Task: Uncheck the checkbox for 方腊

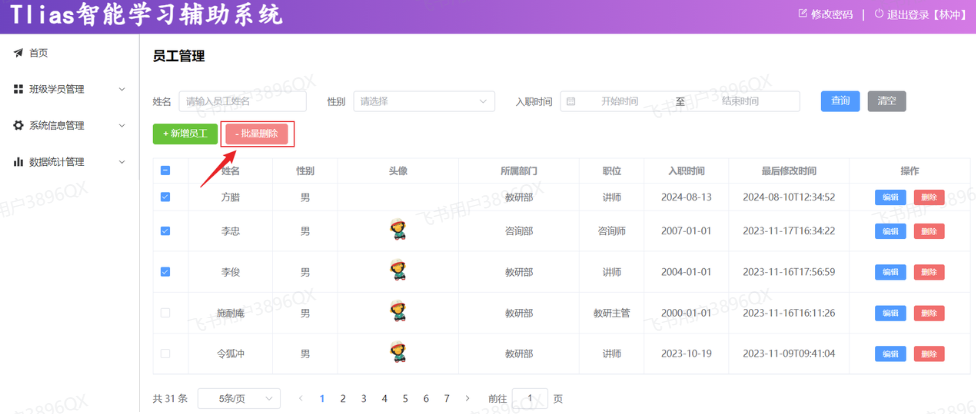Action: pos(166,197)
